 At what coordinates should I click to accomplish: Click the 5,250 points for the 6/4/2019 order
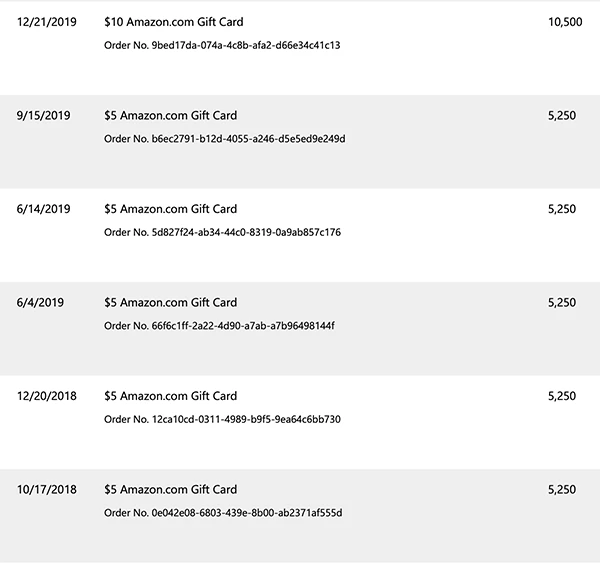562,303
